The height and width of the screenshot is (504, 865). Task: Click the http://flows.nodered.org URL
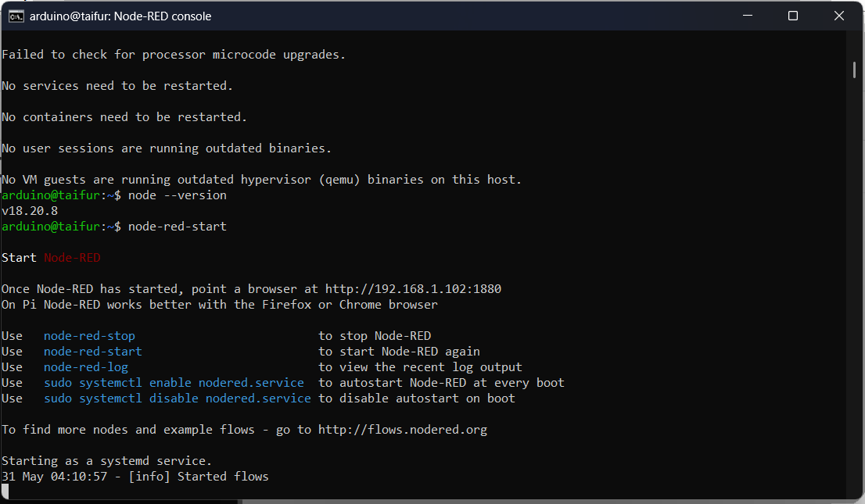pos(403,430)
